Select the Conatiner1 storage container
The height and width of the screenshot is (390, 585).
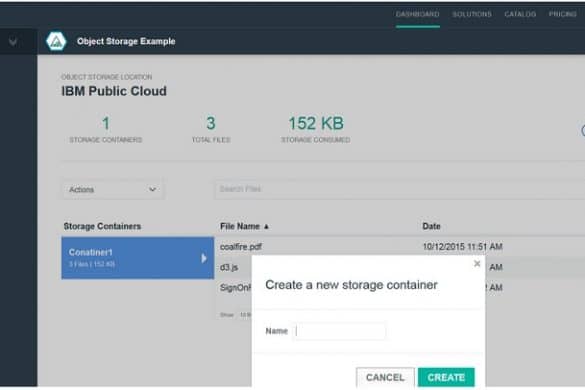[138, 258]
